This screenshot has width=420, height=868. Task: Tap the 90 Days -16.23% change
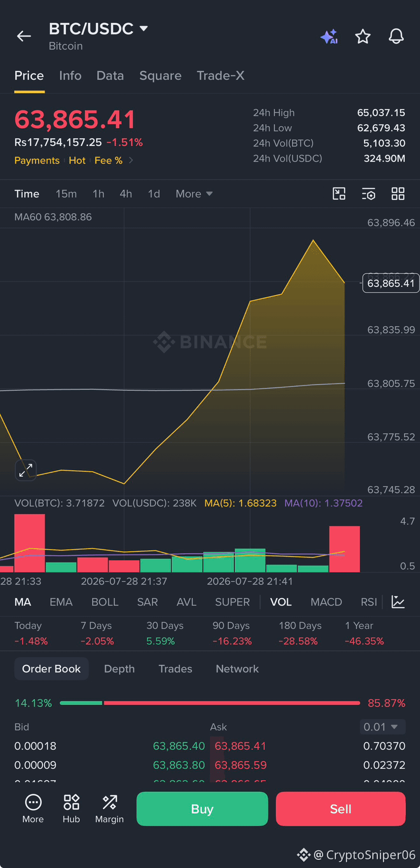pos(232,633)
